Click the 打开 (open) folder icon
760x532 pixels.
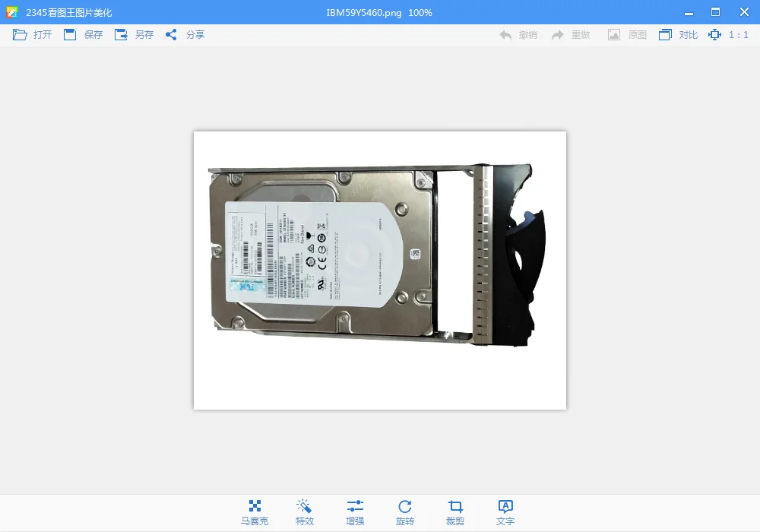pos(20,34)
